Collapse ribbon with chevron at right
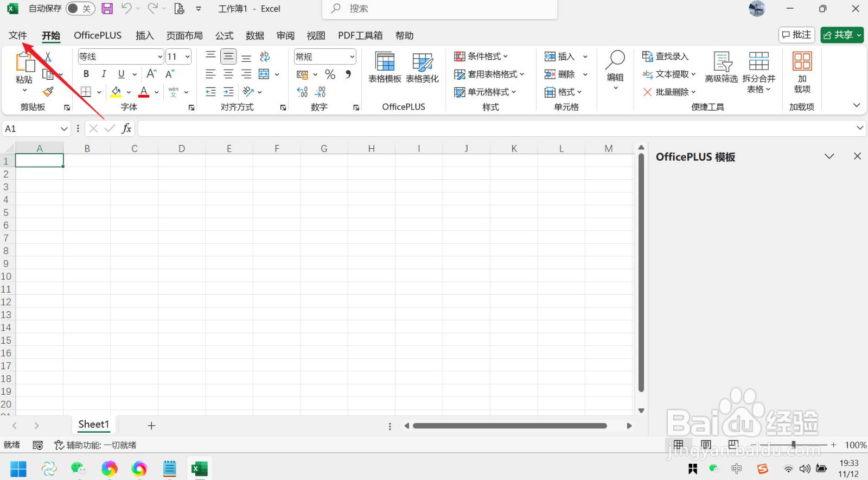 [x=857, y=105]
